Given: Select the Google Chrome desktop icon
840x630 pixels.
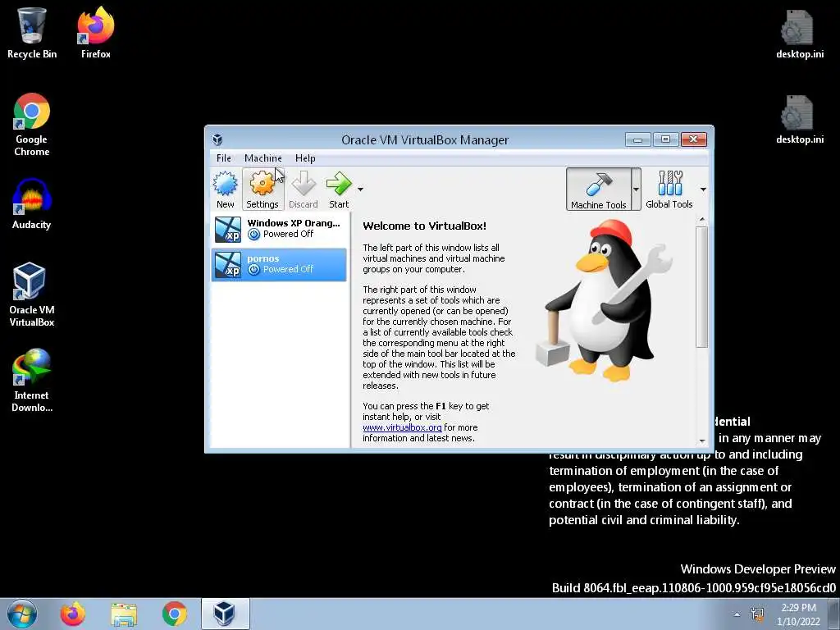Looking at the screenshot, I should pos(32,125).
